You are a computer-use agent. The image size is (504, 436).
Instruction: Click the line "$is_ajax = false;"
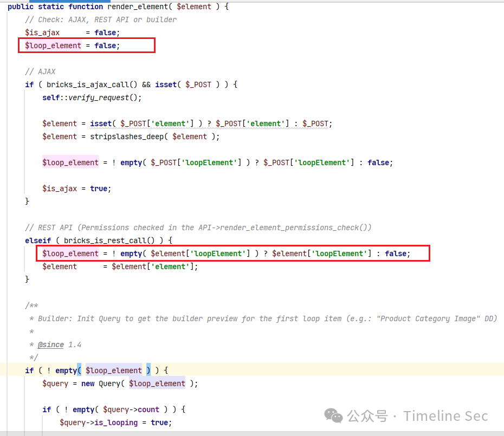coord(72,32)
